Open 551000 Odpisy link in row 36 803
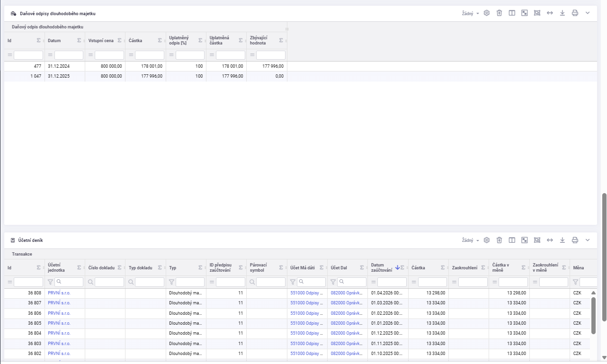Screen dimensions: 607x364 [x=307, y=343]
